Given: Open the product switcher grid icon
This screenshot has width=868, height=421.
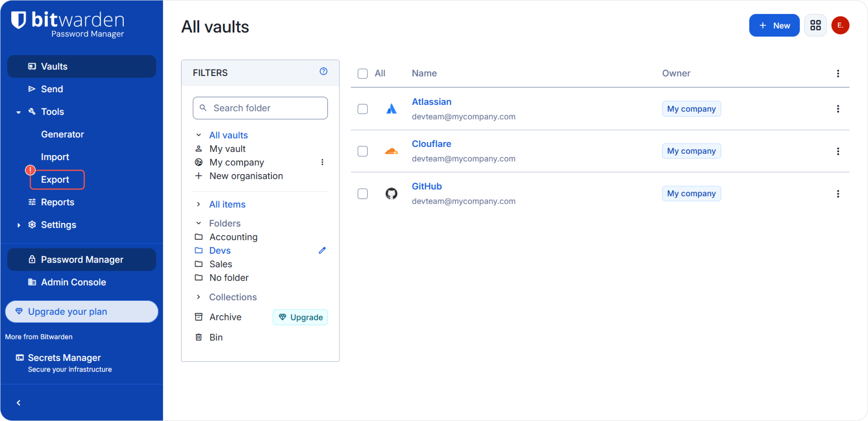Looking at the screenshot, I should click(815, 25).
